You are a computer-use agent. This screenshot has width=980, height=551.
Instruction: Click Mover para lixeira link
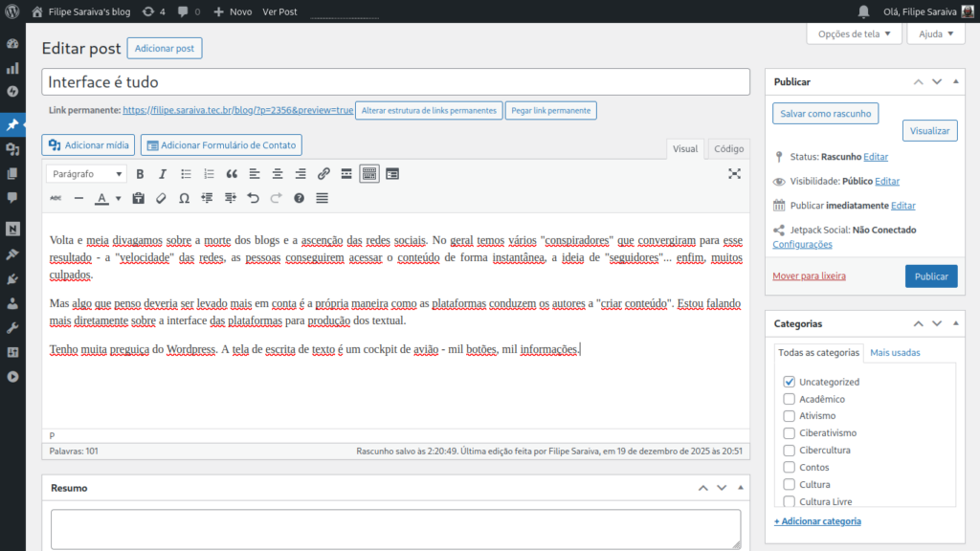(809, 276)
